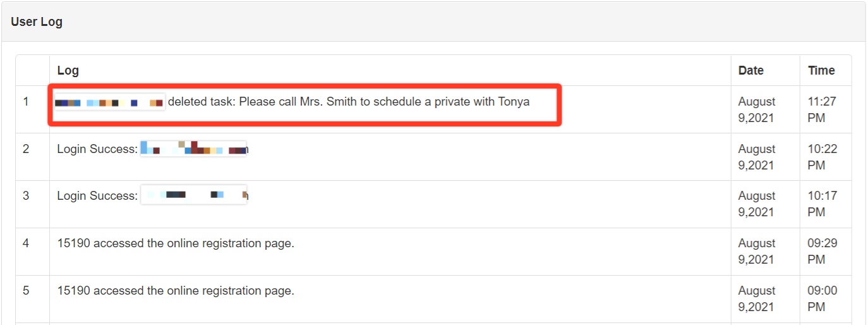The width and height of the screenshot is (868, 325).
Task: Click row 4 online registration page entry
Action: click(x=176, y=243)
